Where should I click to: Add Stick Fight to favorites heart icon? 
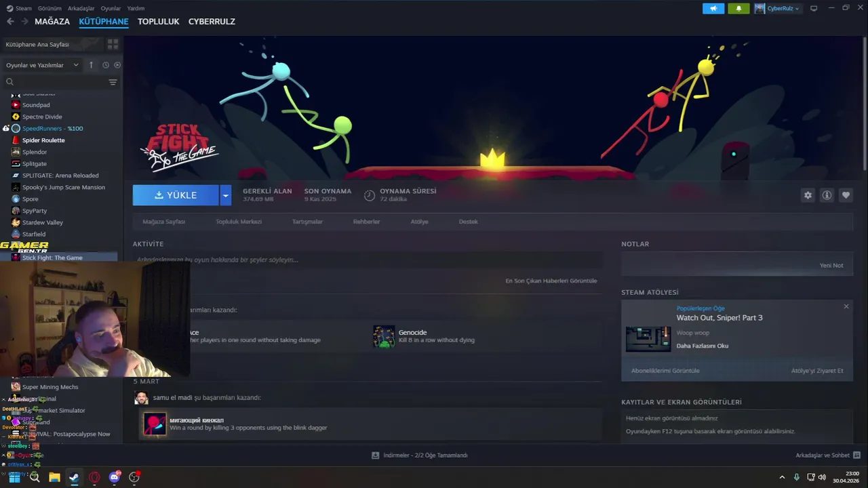tap(846, 195)
